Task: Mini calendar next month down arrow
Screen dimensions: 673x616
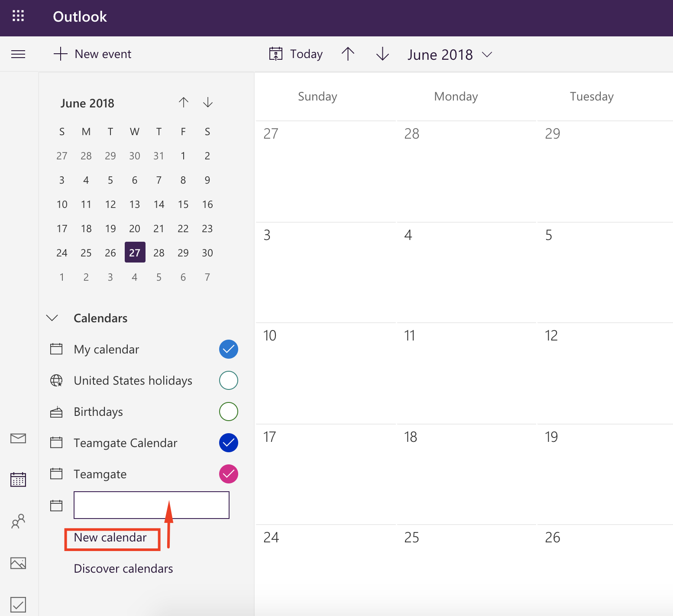Action: (208, 103)
